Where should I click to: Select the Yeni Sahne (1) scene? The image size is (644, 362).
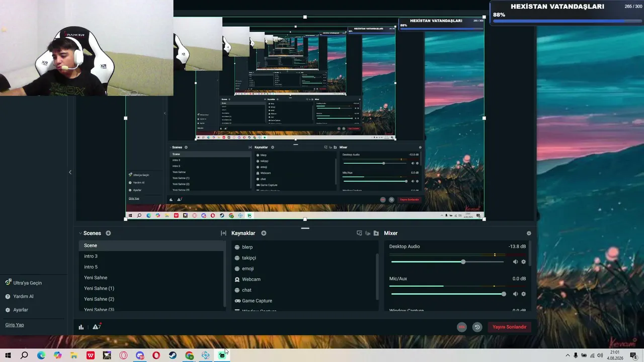coord(152,288)
